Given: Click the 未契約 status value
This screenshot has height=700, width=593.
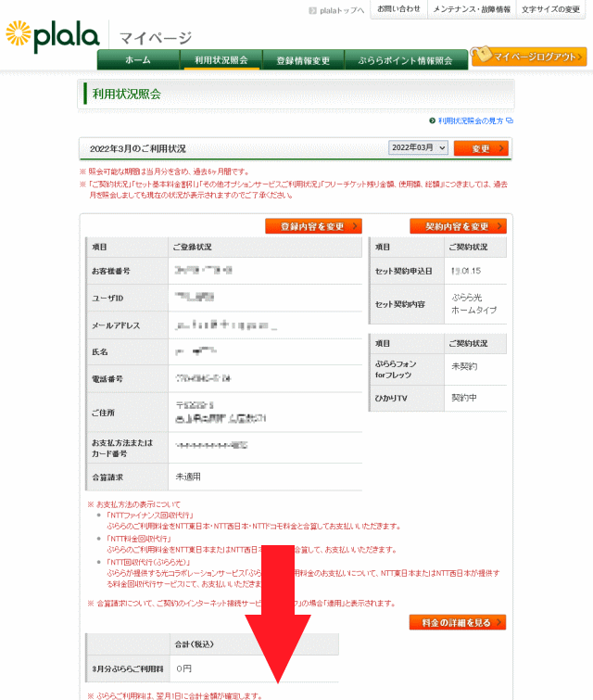Looking at the screenshot, I should [x=464, y=366].
